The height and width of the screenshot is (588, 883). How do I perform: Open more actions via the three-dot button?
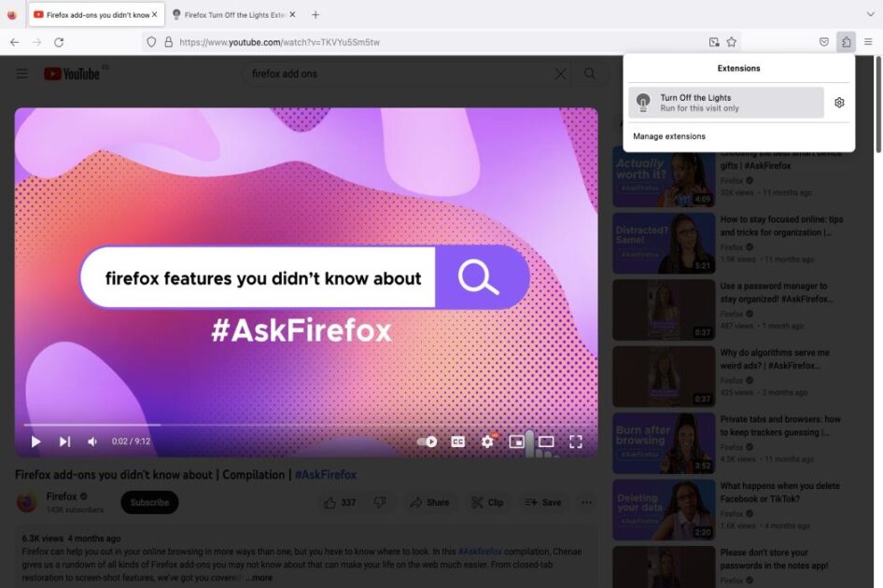point(586,502)
